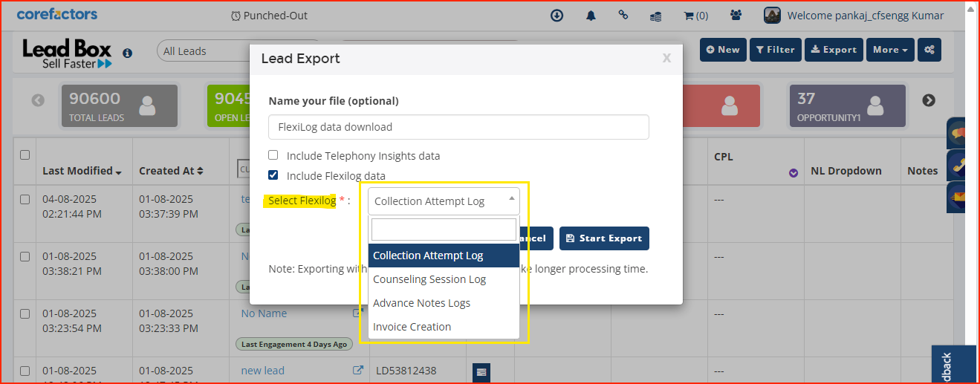The height and width of the screenshot is (384, 980).
Task: Edit the file name field FlexiLog data download
Action: pyautogui.click(x=458, y=127)
